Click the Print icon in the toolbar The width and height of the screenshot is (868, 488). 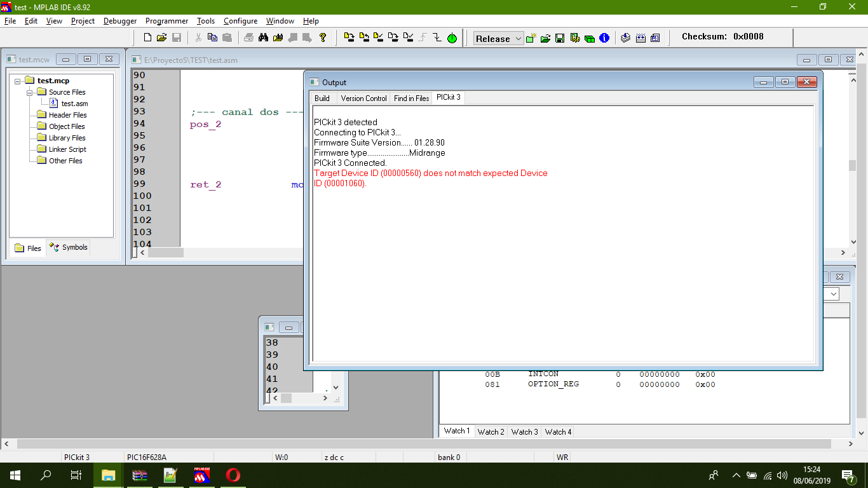click(x=249, y=37)
